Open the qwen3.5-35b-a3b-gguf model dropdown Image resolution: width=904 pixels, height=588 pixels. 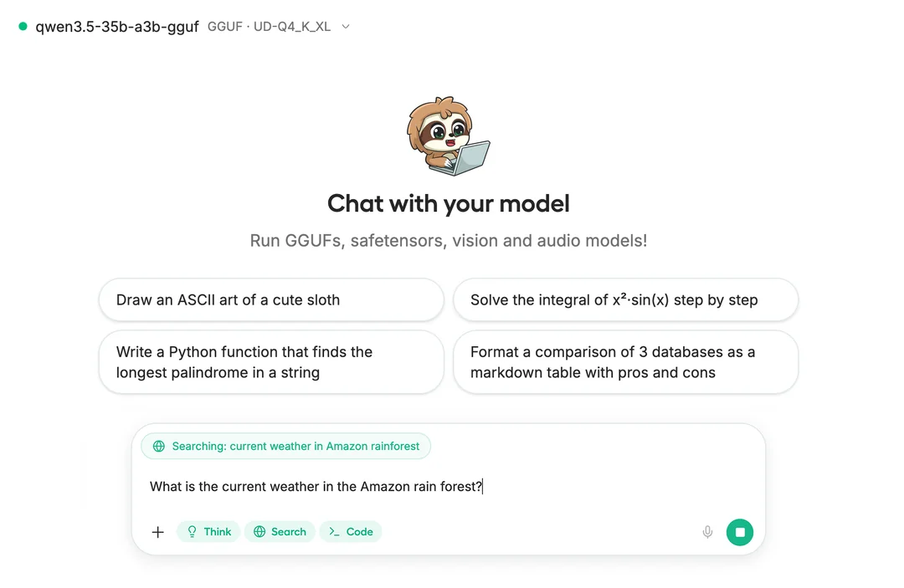(116, 26)
